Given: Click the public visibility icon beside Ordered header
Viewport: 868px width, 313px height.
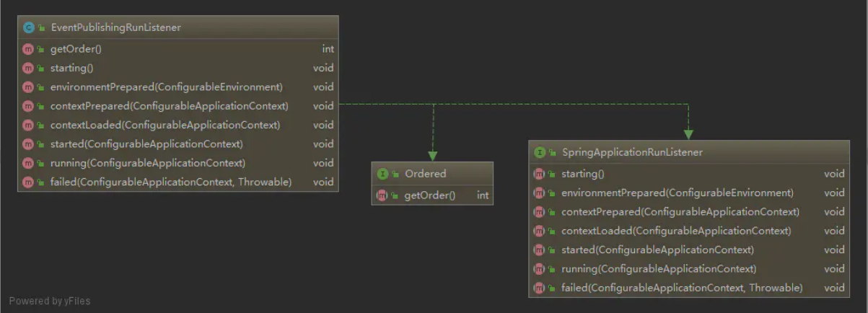Looking at the screenshot, I should pyautogui.click(x=395, y=175).
